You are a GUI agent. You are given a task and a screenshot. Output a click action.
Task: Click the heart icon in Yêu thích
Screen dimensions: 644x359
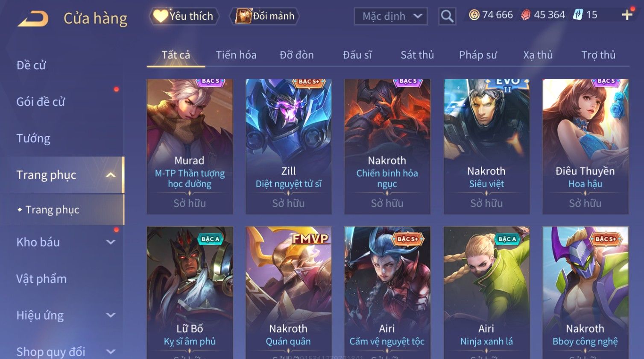tap(161, 16)
